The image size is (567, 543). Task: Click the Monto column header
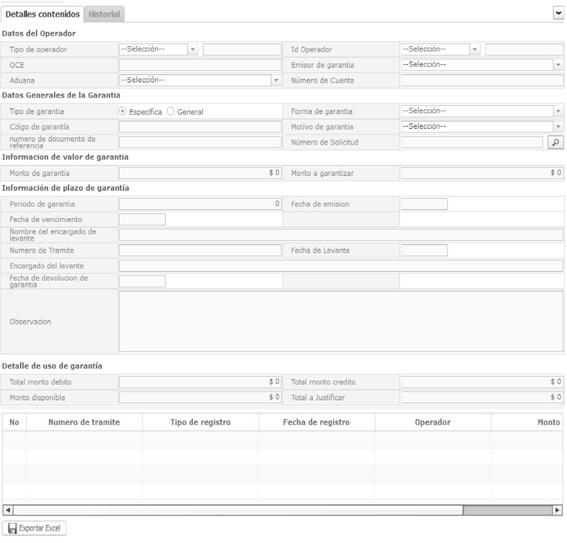527,422
